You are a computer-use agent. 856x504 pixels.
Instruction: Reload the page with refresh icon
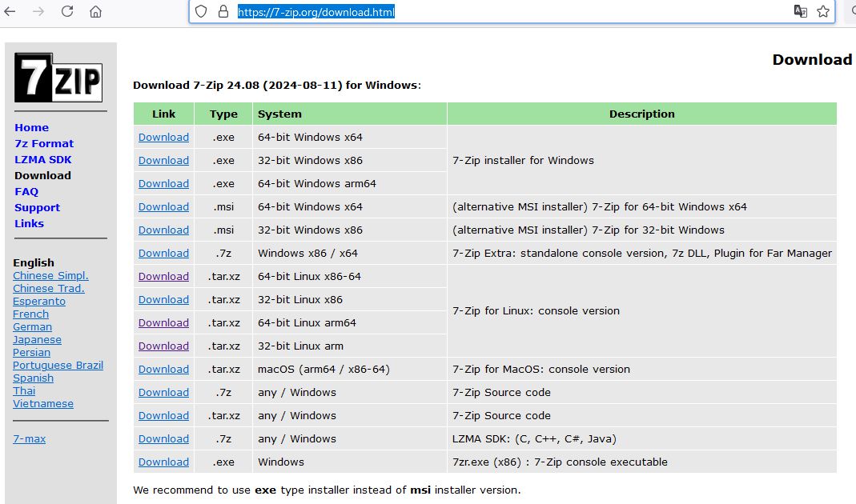coord(67,12)
